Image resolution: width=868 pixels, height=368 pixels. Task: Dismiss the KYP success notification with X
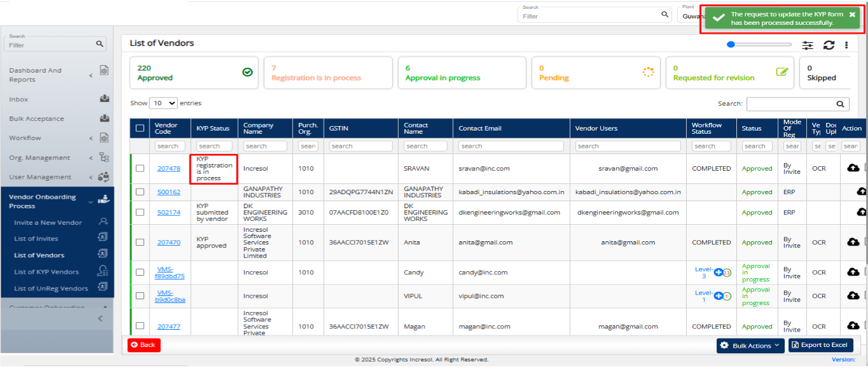point(852,14)
